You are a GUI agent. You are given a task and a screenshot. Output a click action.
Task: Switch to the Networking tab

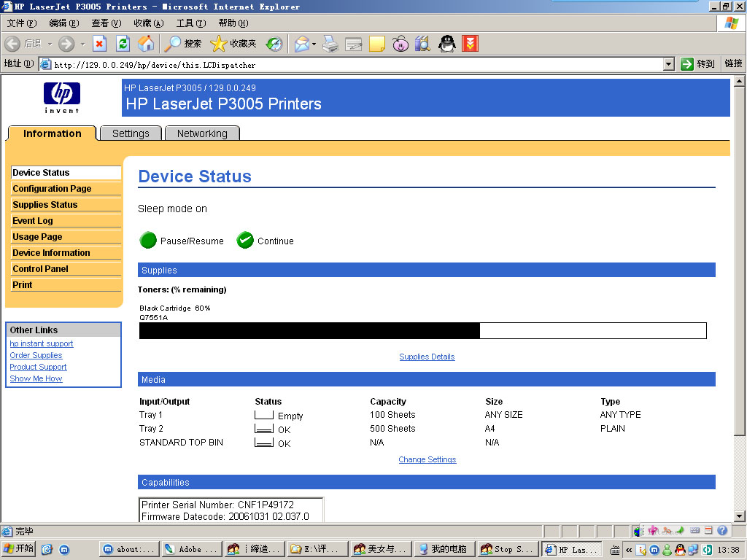(x=202, y=133)
